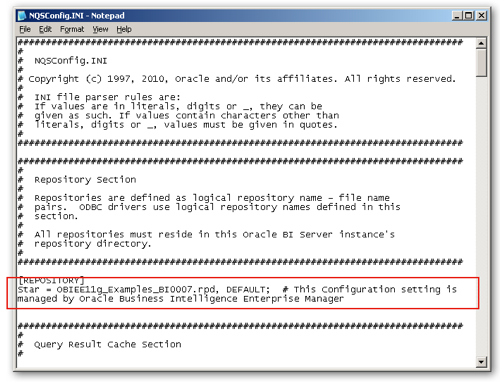Open the Format menu
This screenshot has width=500, height=382.
(x=72, y=29)
